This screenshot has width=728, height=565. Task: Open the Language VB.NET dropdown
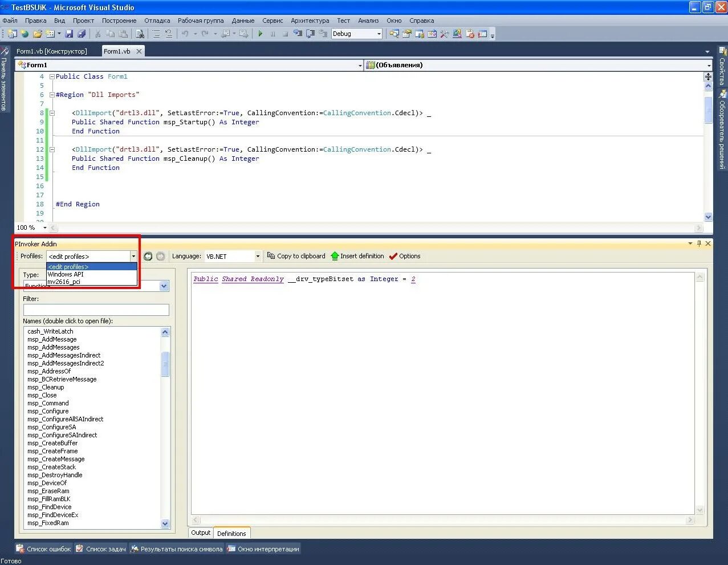pyautogui.click(x=258, y=257)
